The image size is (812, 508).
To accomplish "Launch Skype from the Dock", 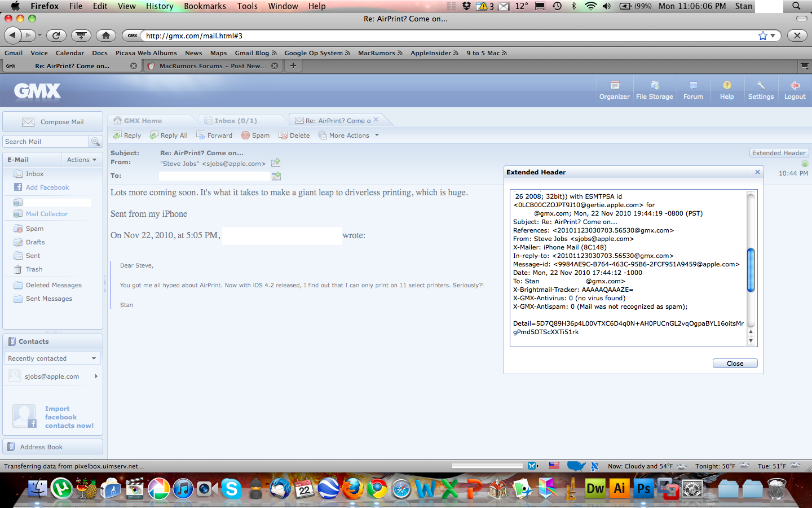I will [x=231, y=488].
